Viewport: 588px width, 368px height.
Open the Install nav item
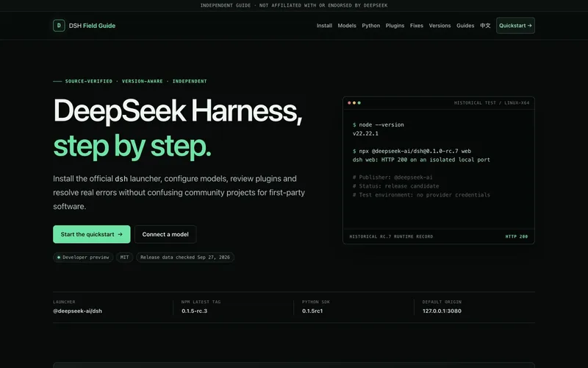pyautogui.click(x=324, y=26)
